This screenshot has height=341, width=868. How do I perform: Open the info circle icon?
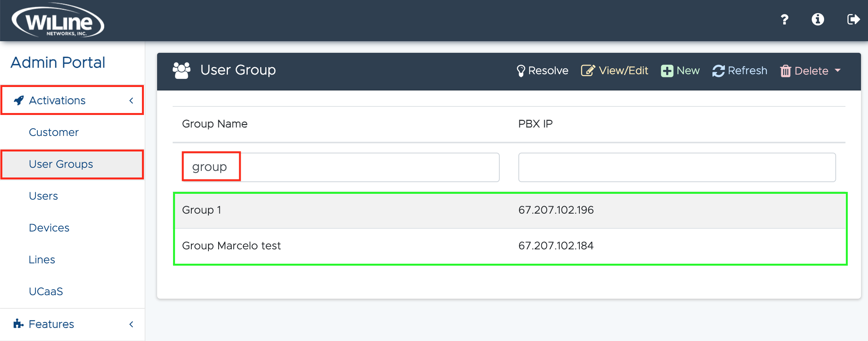[817, 19]
